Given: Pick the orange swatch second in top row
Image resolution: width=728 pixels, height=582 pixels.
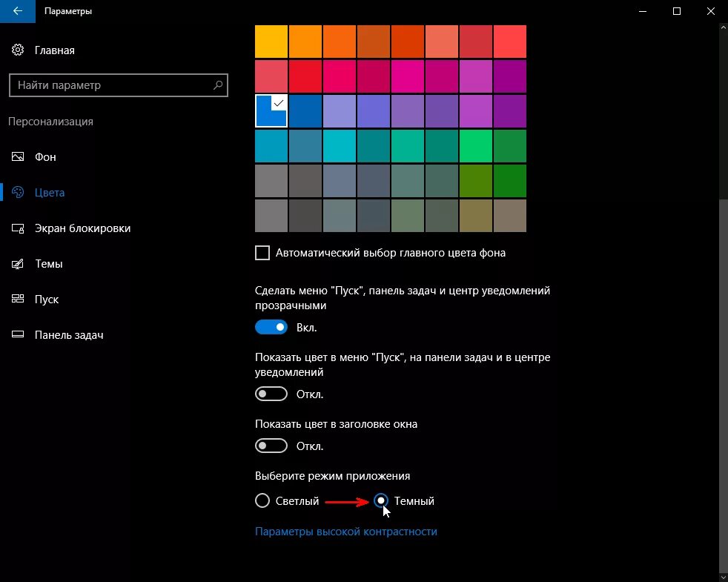Looking at the screenshot, I should click(305, 42).
